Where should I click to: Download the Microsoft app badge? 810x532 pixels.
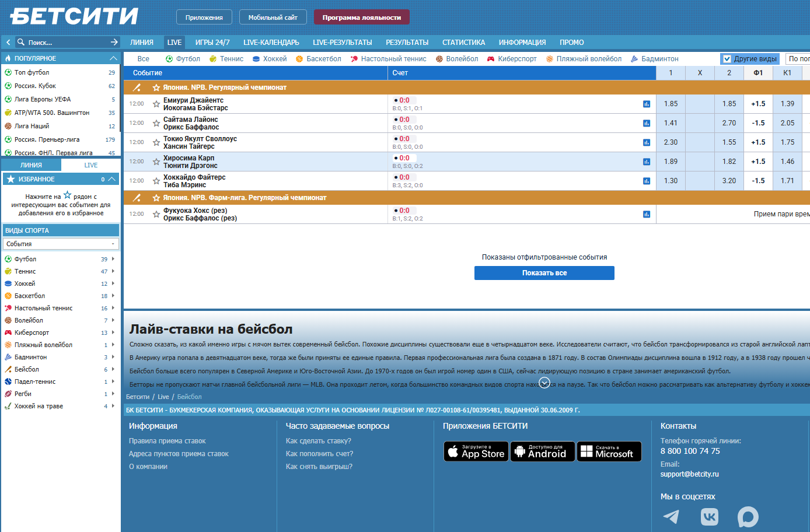(x=609, y=452)
